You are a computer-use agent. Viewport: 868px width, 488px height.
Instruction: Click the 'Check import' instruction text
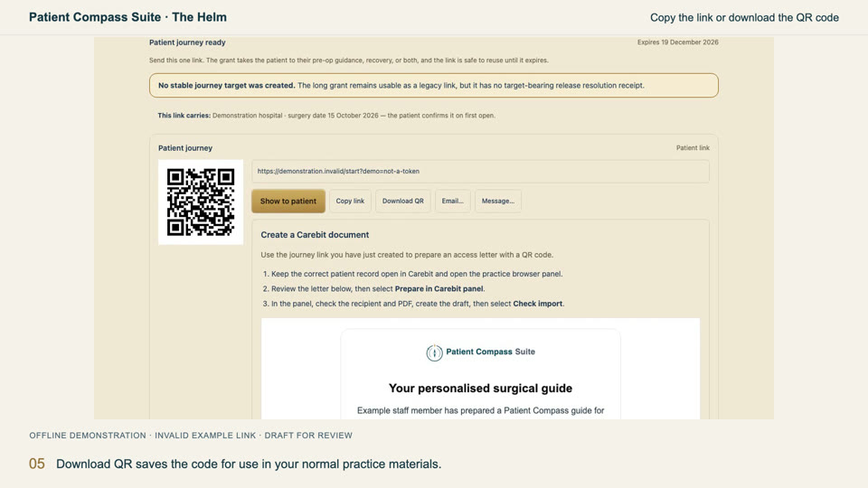point(537,304)
